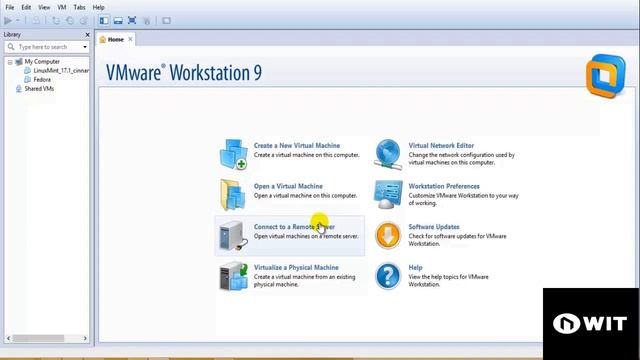Click the Unity mode toolbar icon
This screenshot has height=360, width=640.
tap(147, 20)
